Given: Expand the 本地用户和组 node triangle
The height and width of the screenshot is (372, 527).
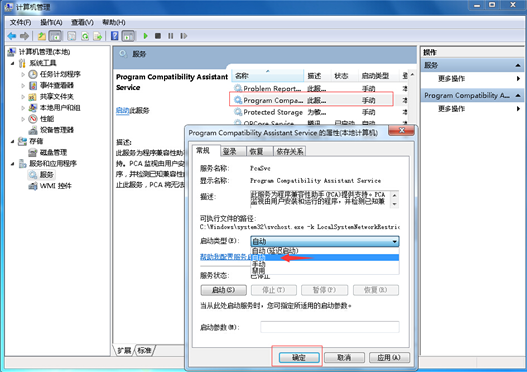Looking at the screenshot, I should (23, 108).
